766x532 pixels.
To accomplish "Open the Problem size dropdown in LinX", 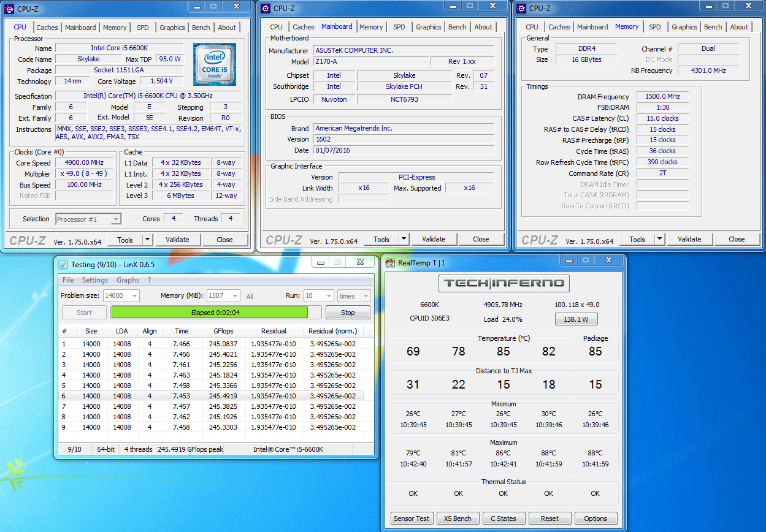I will pos(134,295).
